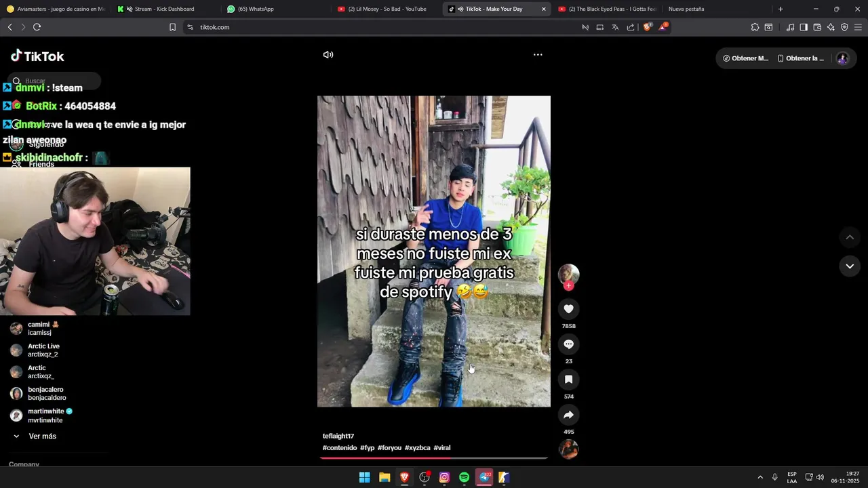Screen dimensions: 868x488
Task: Switch to the Nueva pestaña tab
Action: click(x=715, y=9)
